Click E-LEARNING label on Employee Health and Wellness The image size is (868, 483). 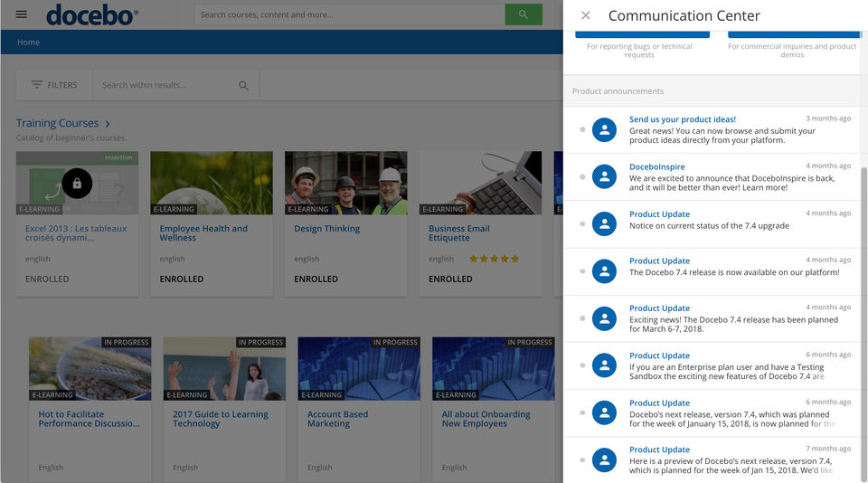pyautogui.click(x=174, y=209)
